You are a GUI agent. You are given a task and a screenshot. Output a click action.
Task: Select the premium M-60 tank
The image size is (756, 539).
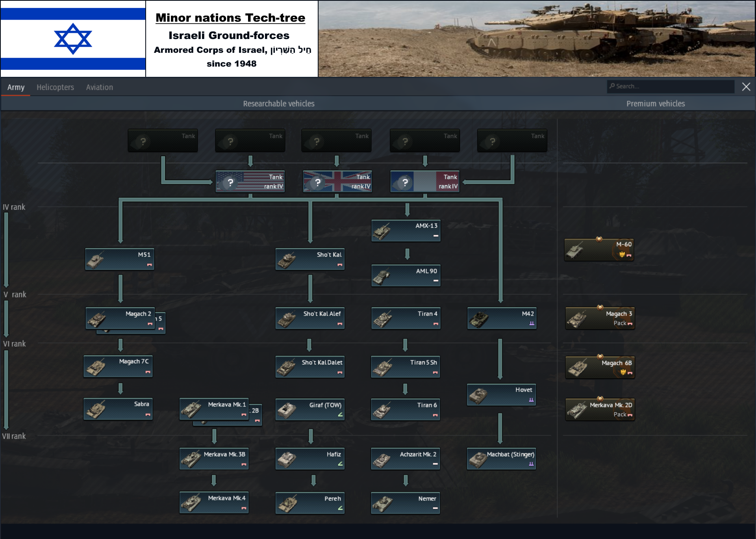point(599,249)
